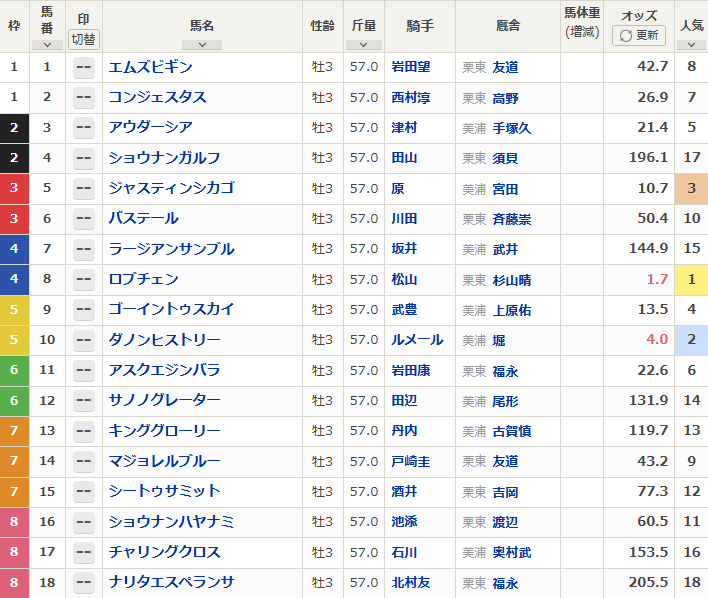Open mark selector for シートゥサミット
The image size is (708, 598).
[84, 491]
